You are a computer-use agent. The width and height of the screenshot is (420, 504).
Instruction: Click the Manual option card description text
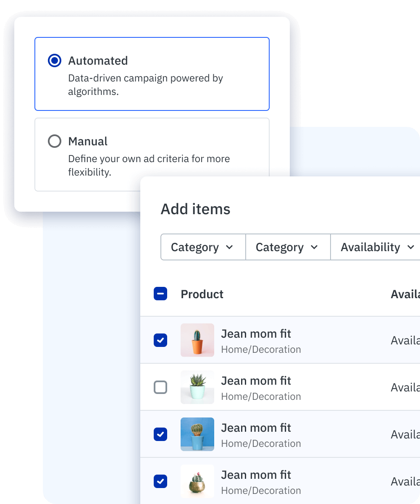pos(149,165)
